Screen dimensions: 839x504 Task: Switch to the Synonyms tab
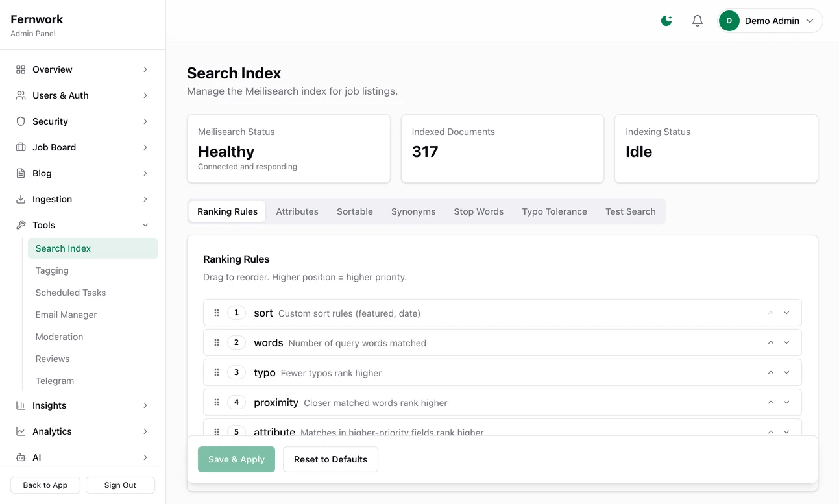click(413, 211)
